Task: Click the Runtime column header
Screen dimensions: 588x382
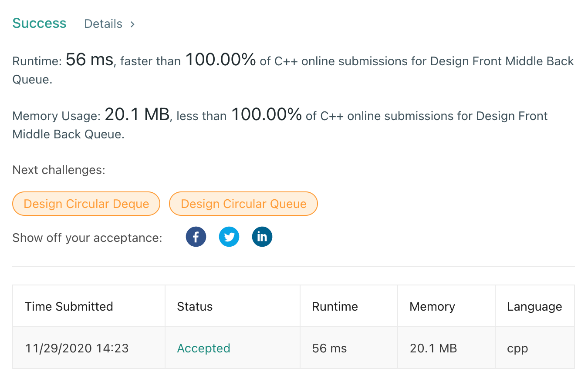Action: coord(335,306)
